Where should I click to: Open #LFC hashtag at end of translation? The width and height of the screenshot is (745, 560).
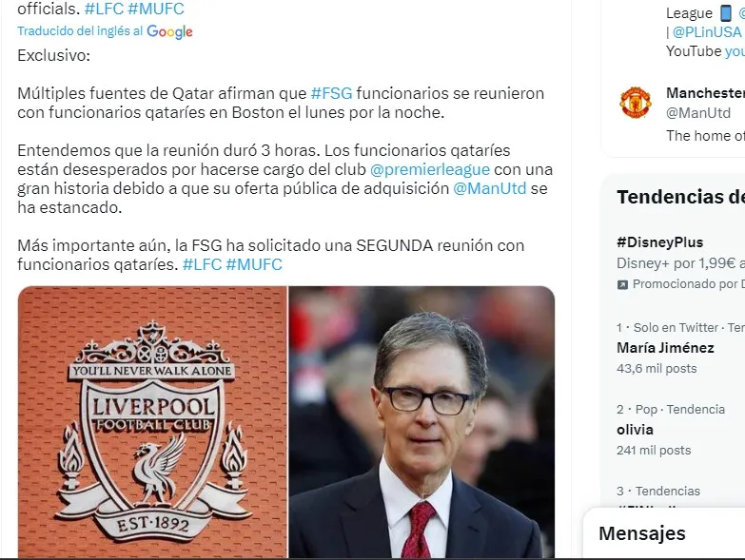click(x=202, y=264)
